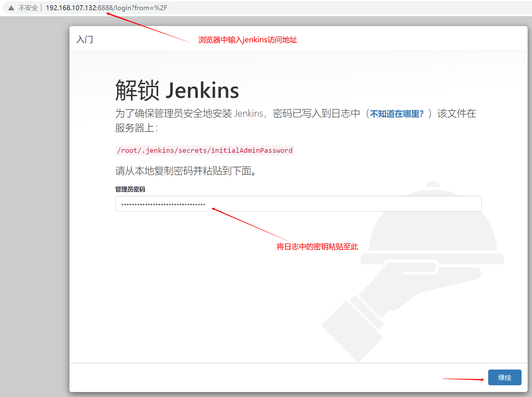
Task: Click the 解锁 Jenkins heading
Action: [x=177, y=90]
